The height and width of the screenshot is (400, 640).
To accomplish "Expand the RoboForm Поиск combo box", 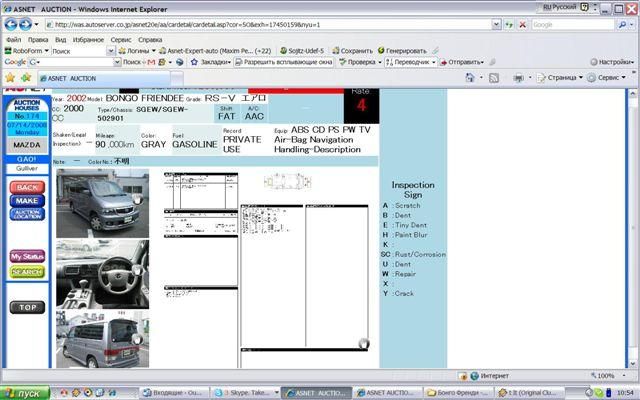I will click(111, 51).
